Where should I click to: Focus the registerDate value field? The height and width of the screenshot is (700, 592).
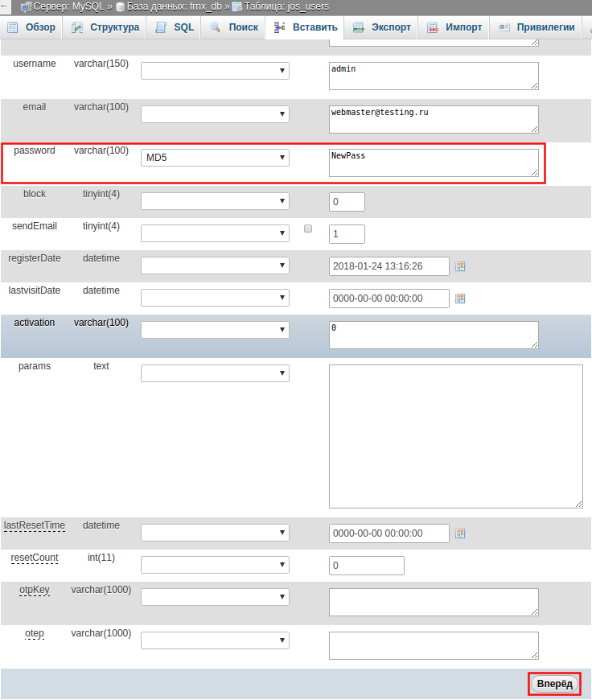coord(388,266)
